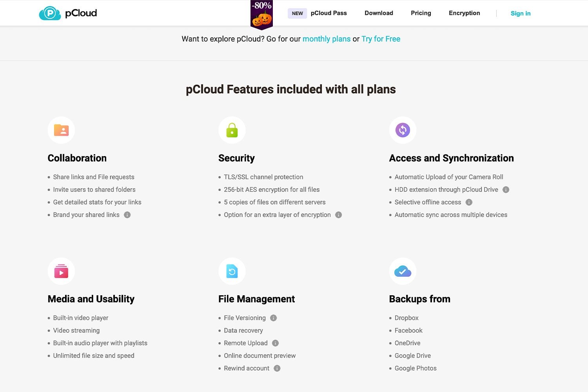This screenshot has height=392, width=588.
Task: Show info for Brand your shared links
Action: tap(127, 215)
